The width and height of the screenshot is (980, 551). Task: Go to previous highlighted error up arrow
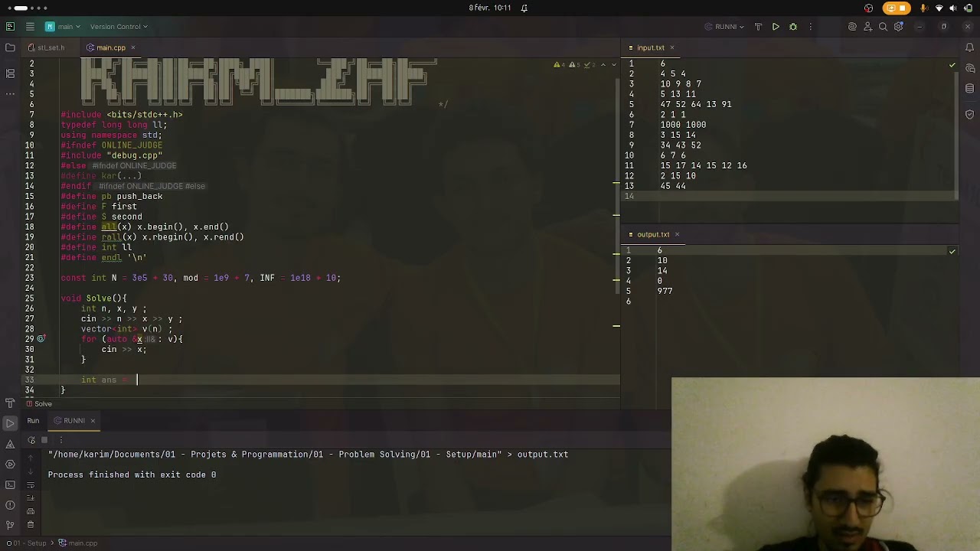(603, 65)
